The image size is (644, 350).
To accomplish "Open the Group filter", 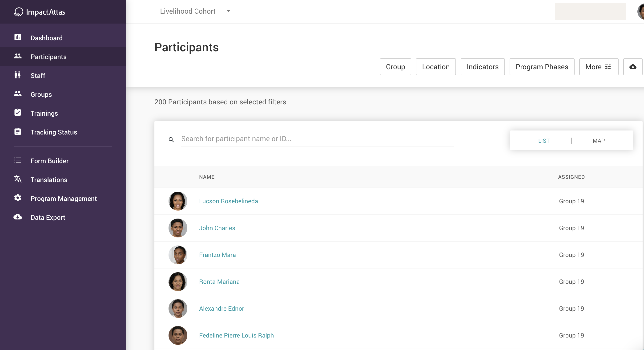I will pyautogui.click(x=395, y=67).
